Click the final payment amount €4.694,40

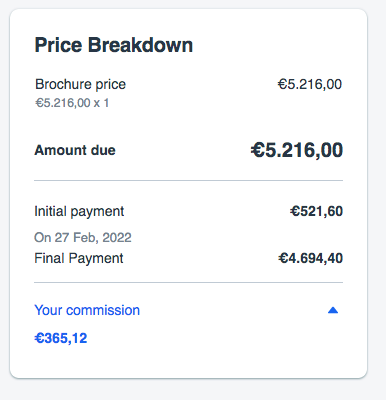tap(311, 258)
